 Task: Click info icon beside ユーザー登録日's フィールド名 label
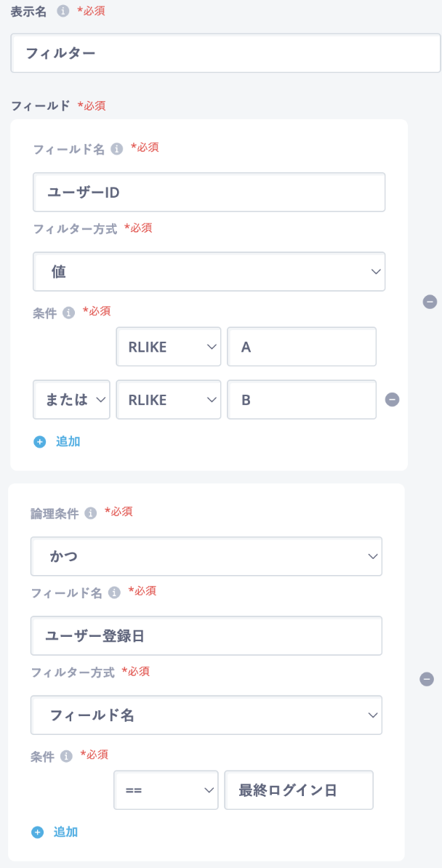tap(113, 593)
